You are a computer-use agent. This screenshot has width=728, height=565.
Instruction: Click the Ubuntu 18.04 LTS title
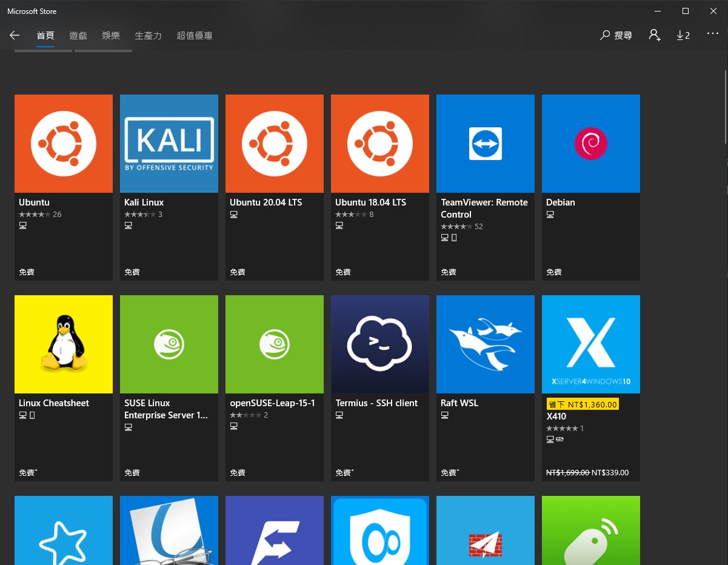[370, 202]
